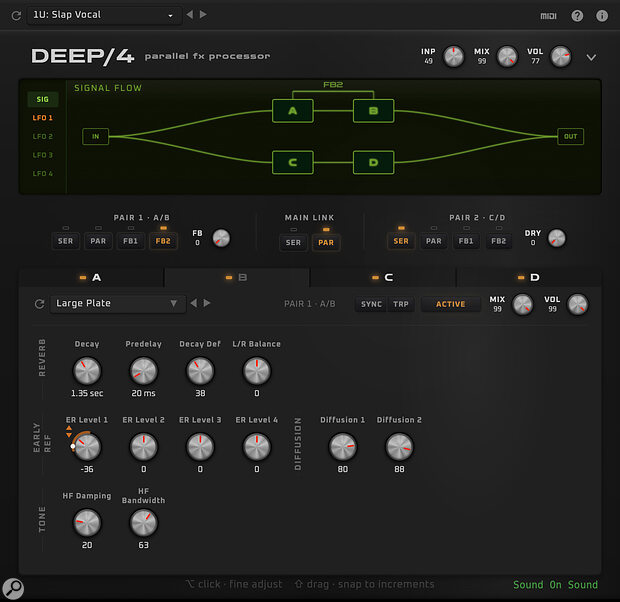Screen dimensions: 620x602
Task: Set Pair 1 A/B routing to SER
Action: tap(66, 241)
